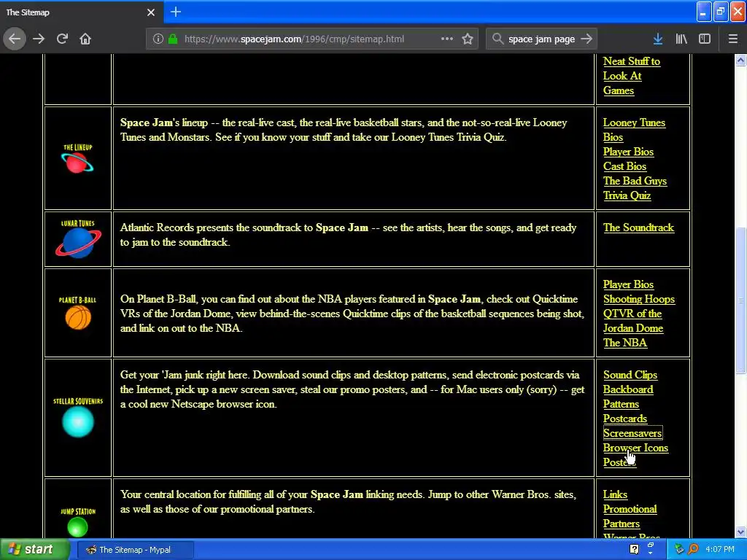747x560 pixels.
Task: Reload the current page
Action: tap(62, 39)
